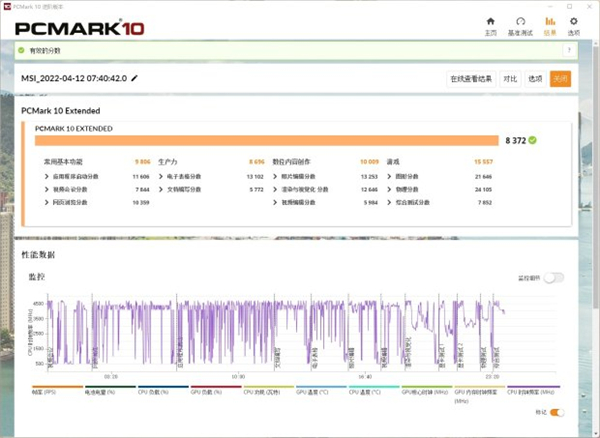
Task: Click the pencil icon to rename result
Action: pos(135,78)
